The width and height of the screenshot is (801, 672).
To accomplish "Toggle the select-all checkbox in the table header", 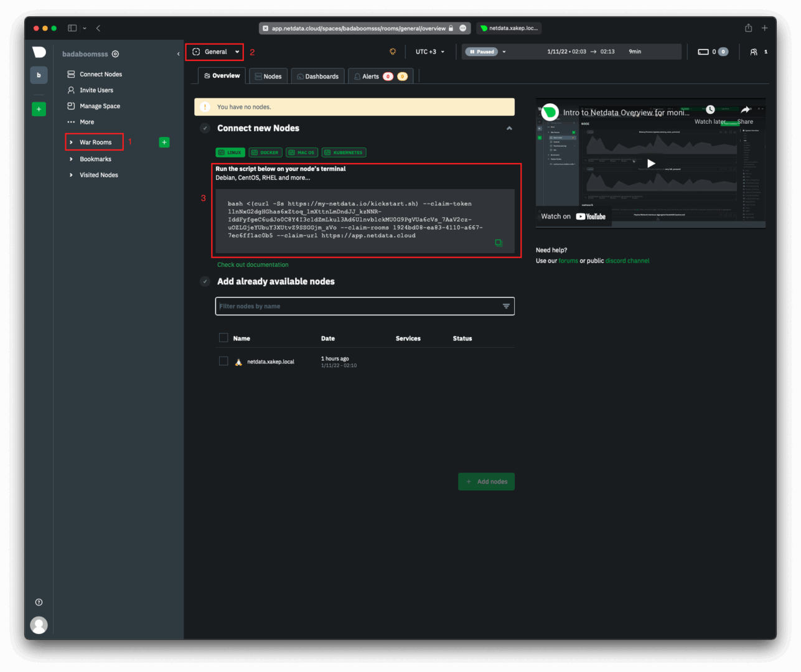I will click(223, 338).
